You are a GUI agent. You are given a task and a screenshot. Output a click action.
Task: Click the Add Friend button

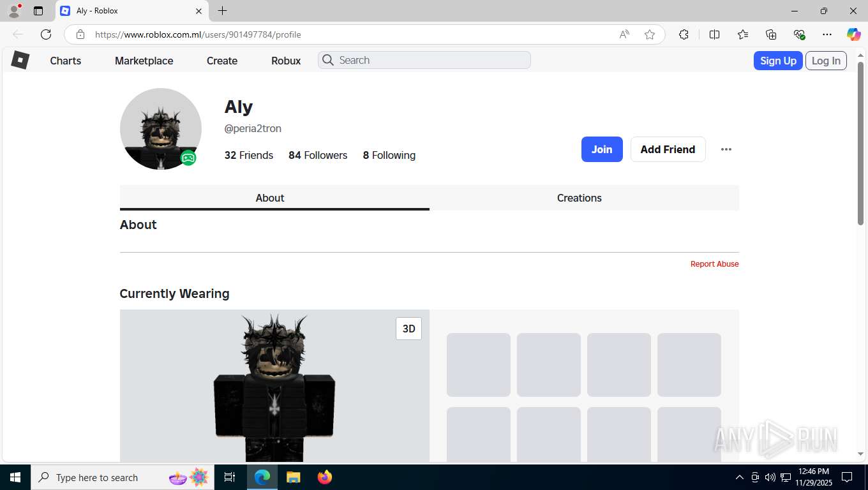[x=668, y=149]
